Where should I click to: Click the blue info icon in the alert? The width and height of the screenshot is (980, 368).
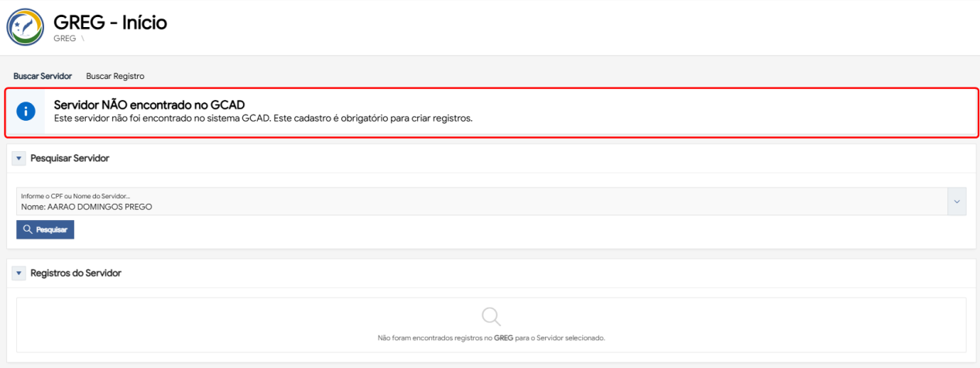26,112
